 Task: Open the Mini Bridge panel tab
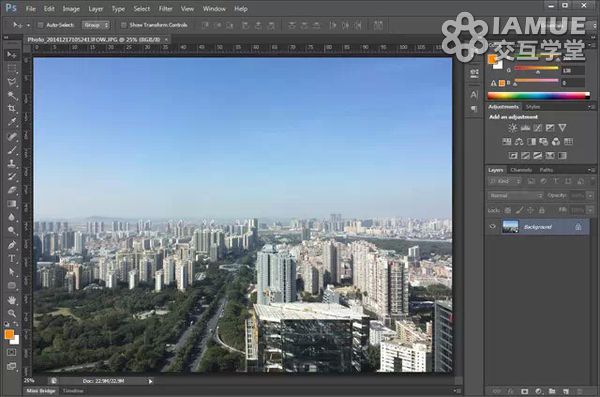[x=41, y=391]
